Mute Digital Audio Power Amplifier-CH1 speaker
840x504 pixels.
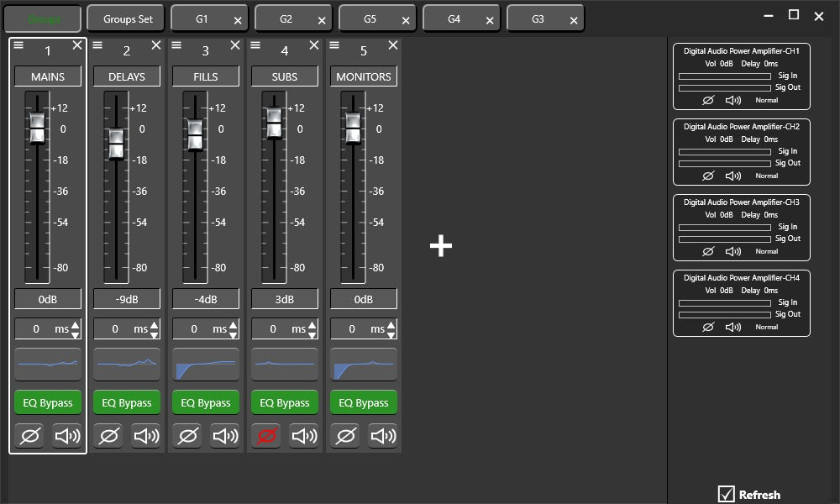pos(733,100)
